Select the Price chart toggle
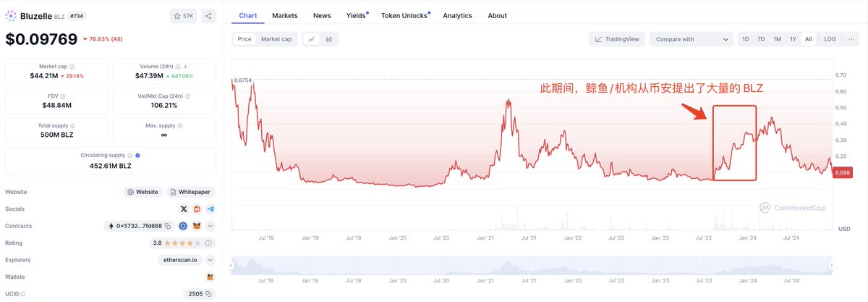 click(244, 39)
